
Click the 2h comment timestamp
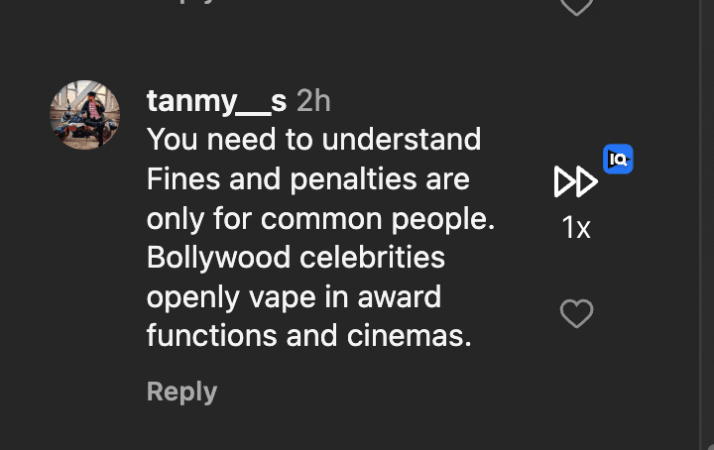click(313, 101)
